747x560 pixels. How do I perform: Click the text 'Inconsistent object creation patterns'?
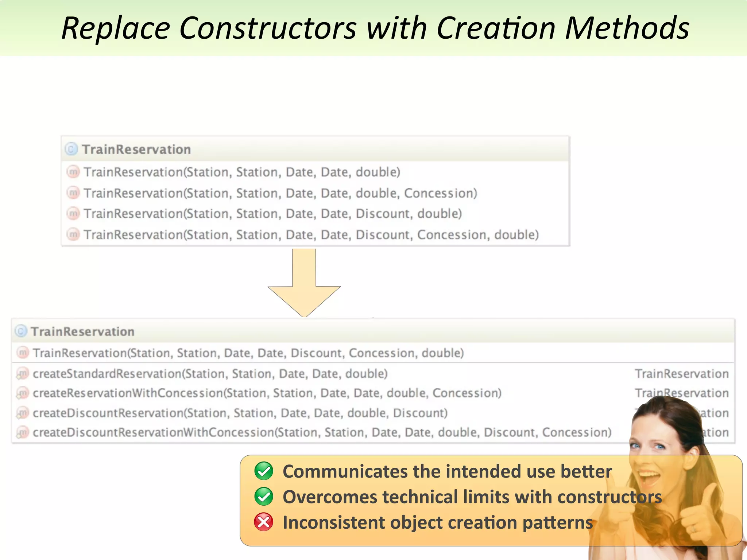coord(438,522)
